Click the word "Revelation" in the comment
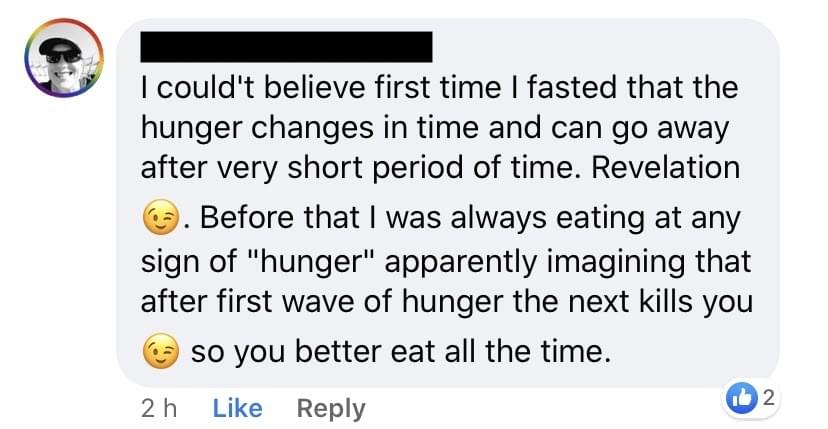 pyautogui.click(x=665, y=168)
